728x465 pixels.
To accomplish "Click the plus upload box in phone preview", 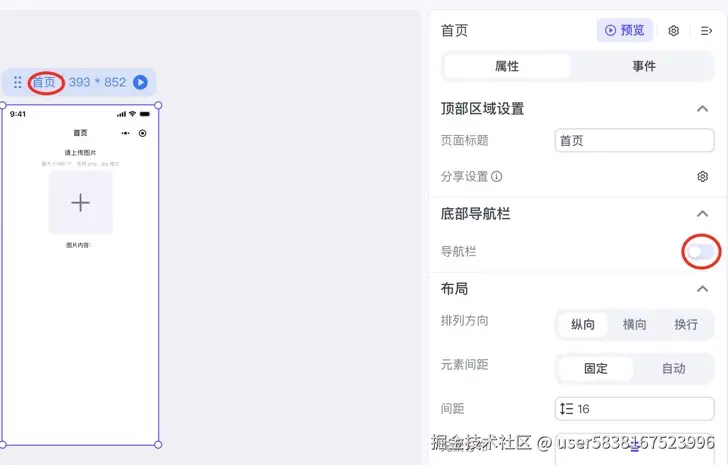I will pyautogui.click(x=81, y=203).
